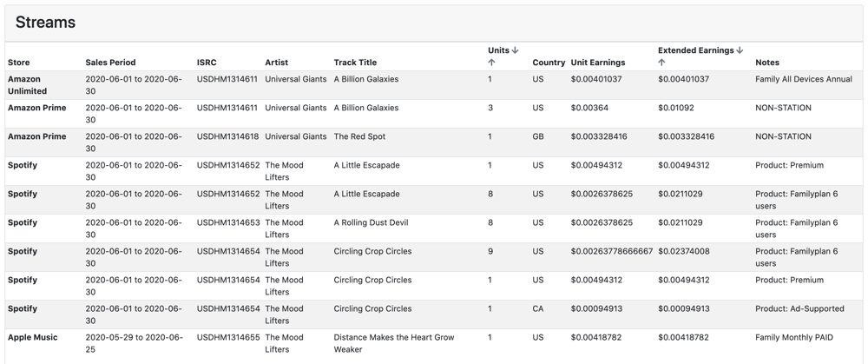Click the GB country cell

[x=538, y=137]
